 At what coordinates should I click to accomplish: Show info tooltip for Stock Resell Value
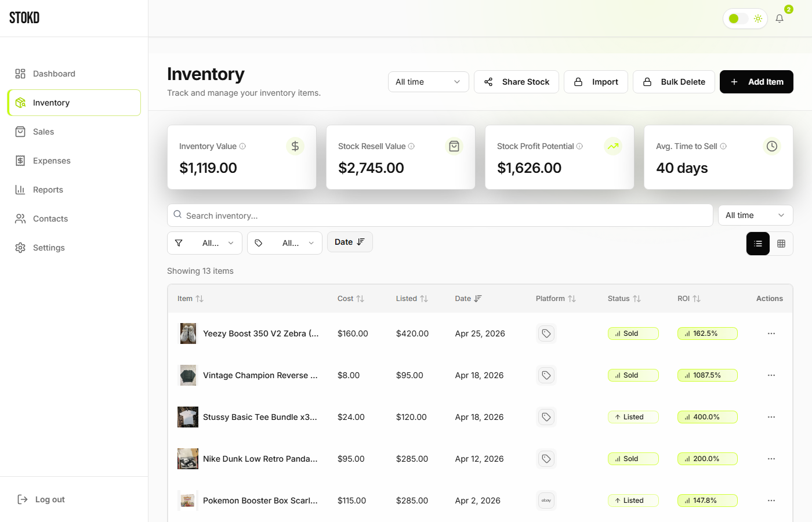click(411, 146)
